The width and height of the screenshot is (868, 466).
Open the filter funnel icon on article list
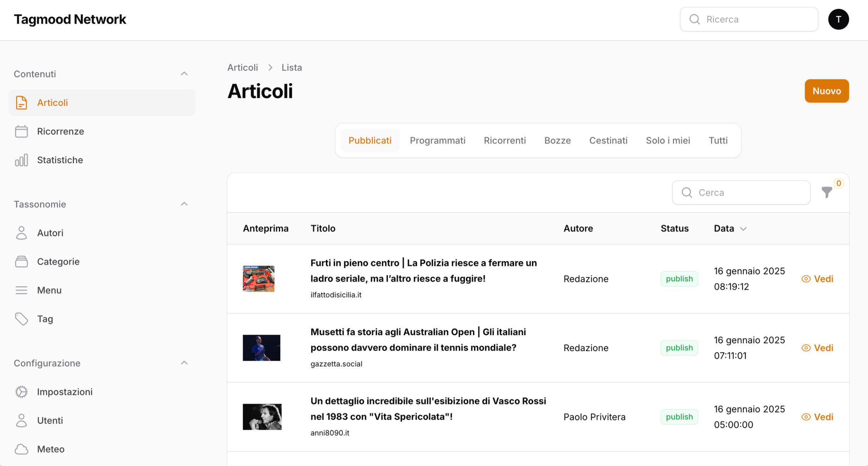coord(827,192)
